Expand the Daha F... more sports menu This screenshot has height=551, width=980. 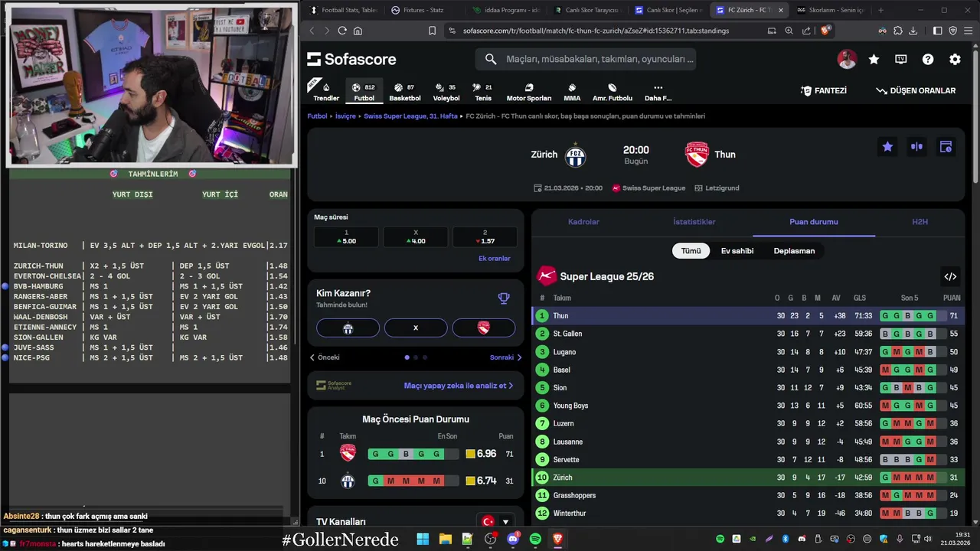click(x=658, y=92)
